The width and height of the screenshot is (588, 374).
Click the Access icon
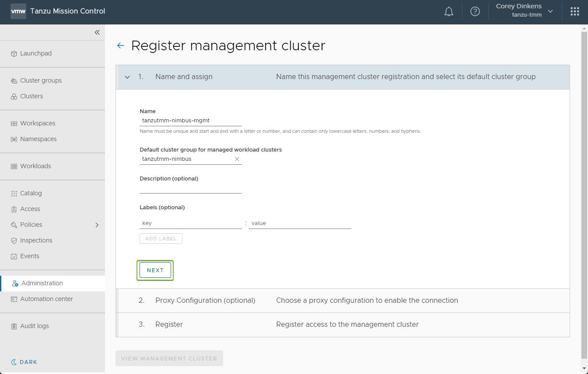14,209
